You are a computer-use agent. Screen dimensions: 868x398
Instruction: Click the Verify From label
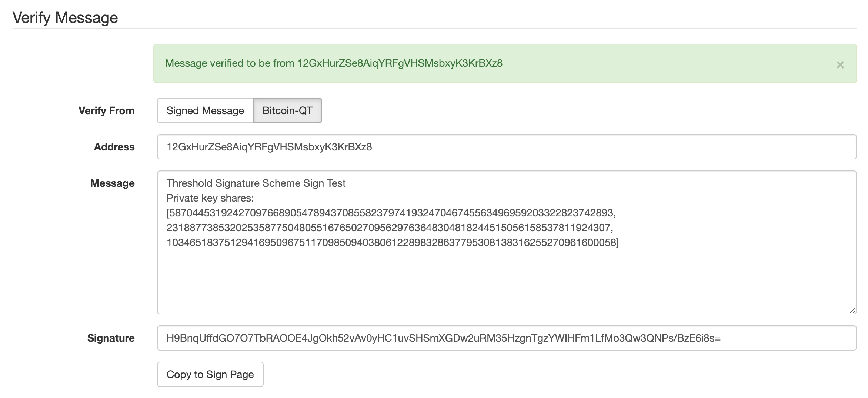point(106,110)
